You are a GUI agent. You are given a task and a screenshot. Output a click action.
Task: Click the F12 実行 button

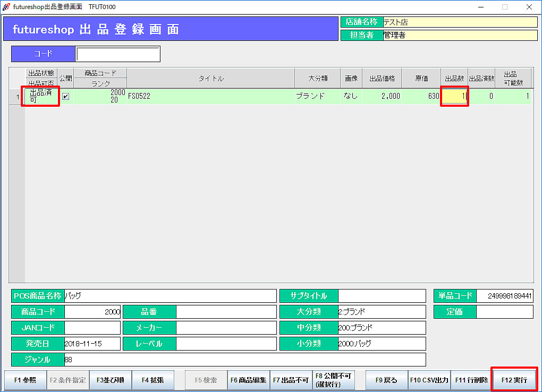[x=514, y=380]
